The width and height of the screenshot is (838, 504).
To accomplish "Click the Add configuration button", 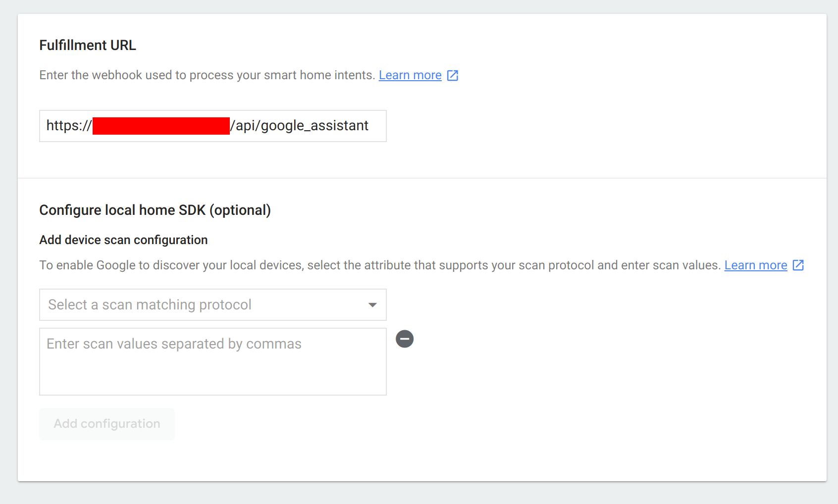I will click(106, 424).
